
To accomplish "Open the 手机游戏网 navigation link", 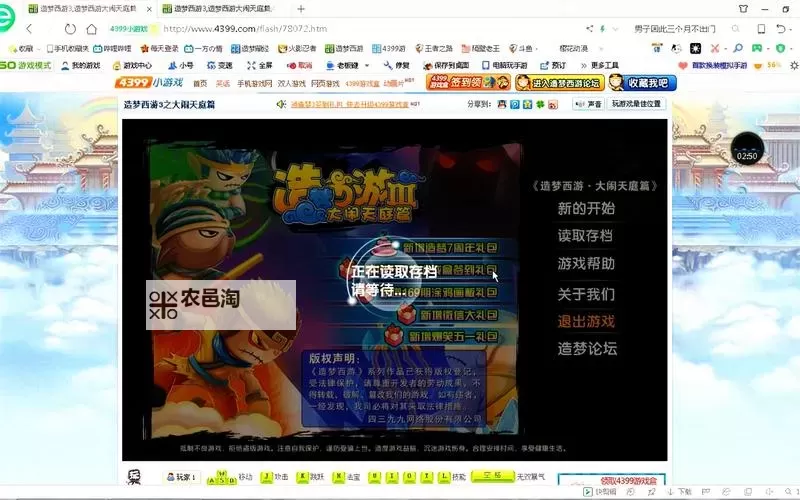I will coord(254,84).
